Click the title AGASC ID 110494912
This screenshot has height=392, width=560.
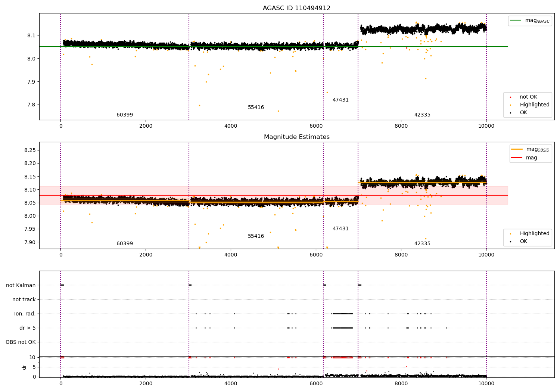296,8
